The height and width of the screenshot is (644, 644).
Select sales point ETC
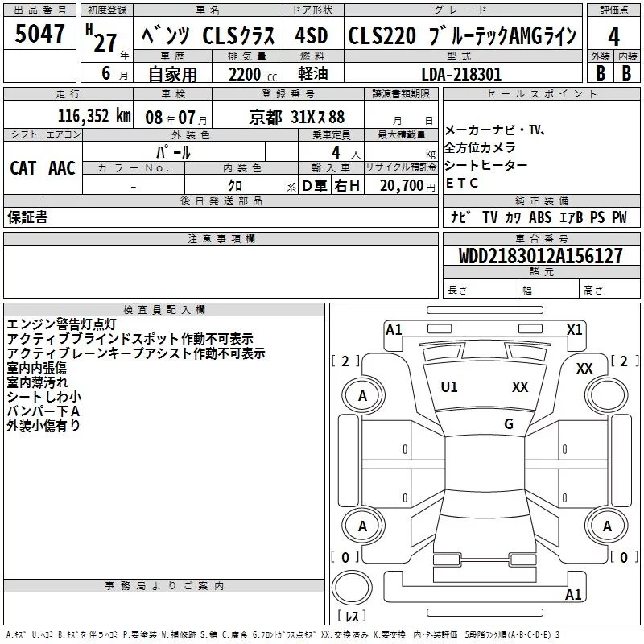point(462,183)
